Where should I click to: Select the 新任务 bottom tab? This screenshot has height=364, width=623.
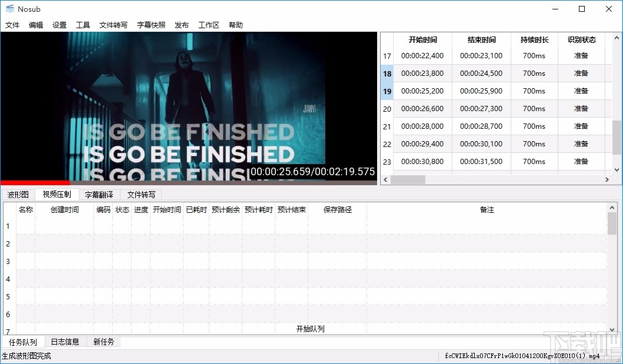coord(104,342)
